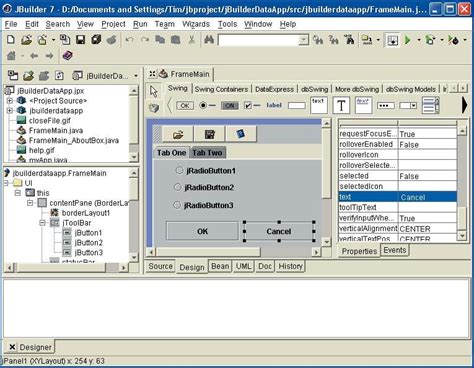Click the Forward arrow navigation icon
474x368 pixels.
click(49, 56)
